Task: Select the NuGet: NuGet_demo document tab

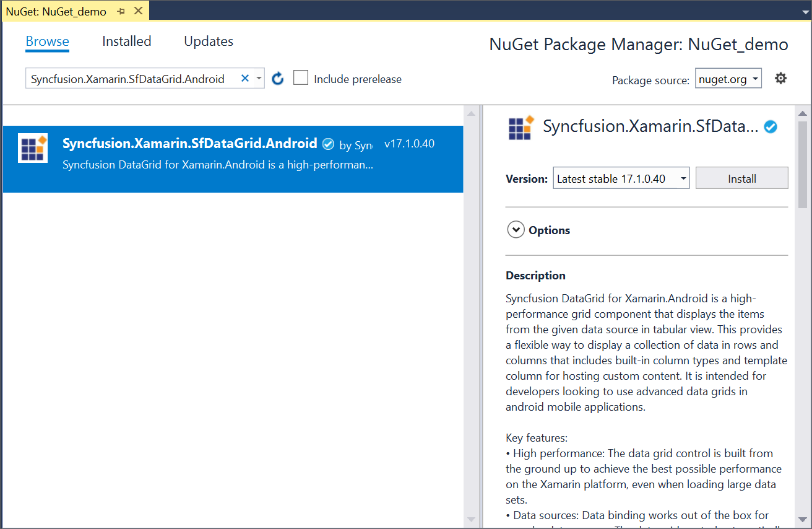Action: (56, 11)
